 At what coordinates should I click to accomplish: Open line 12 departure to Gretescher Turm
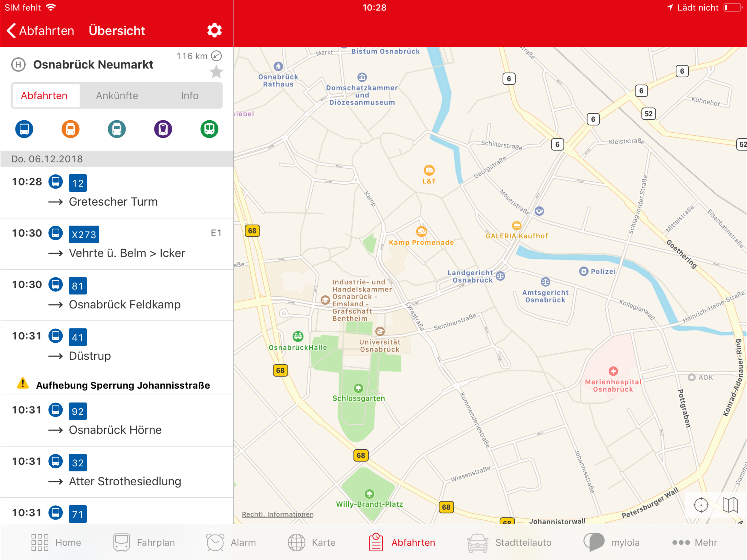[117, 192]
